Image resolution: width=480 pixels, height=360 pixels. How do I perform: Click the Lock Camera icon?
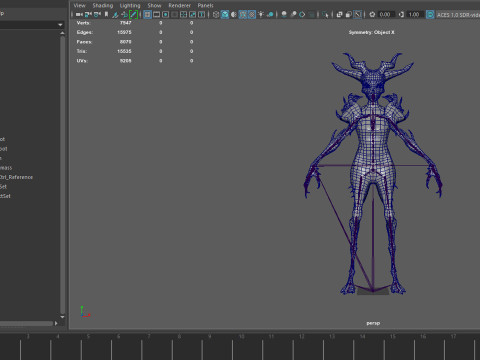88,14
